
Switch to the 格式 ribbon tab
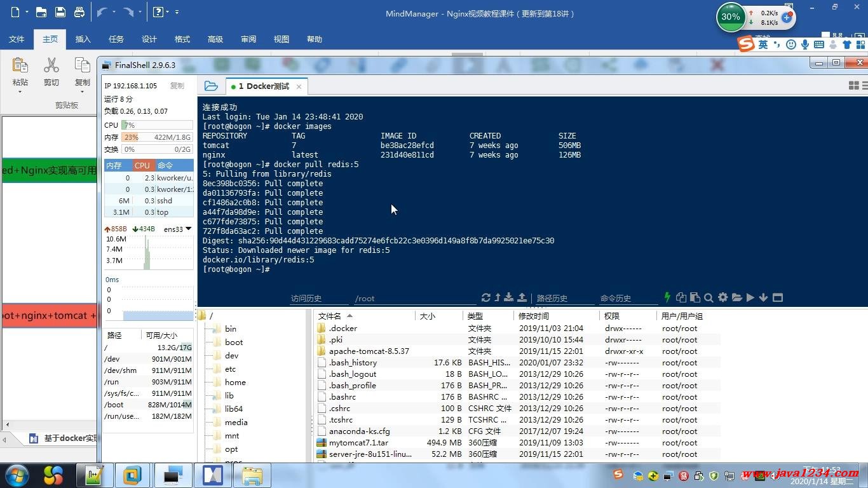click(182, 39)
